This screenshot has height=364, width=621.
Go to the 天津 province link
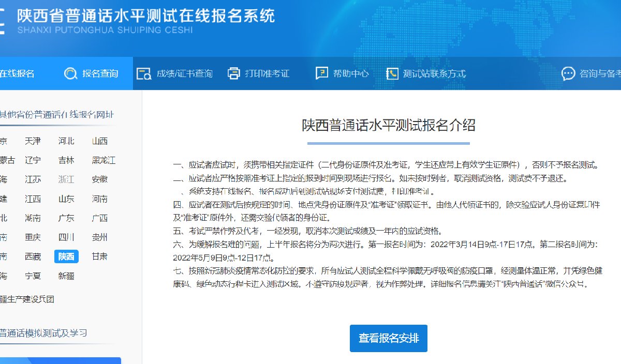click(33, 141)
